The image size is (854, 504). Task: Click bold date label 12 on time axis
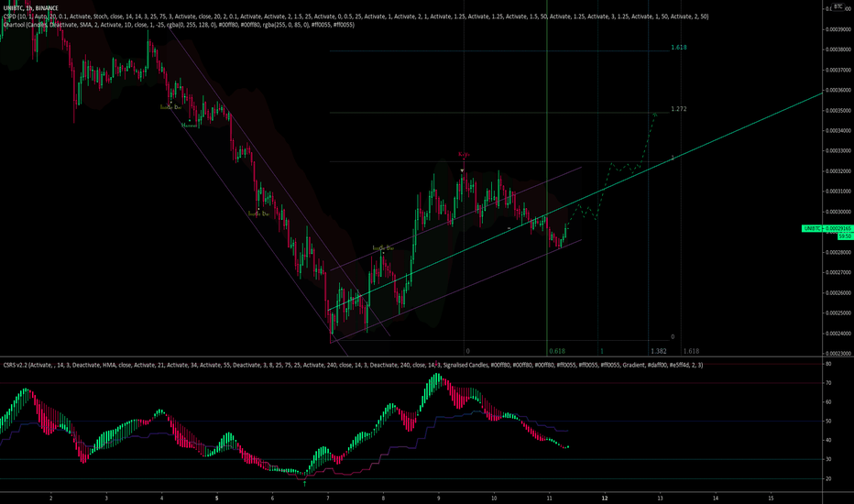pos(605,498)
